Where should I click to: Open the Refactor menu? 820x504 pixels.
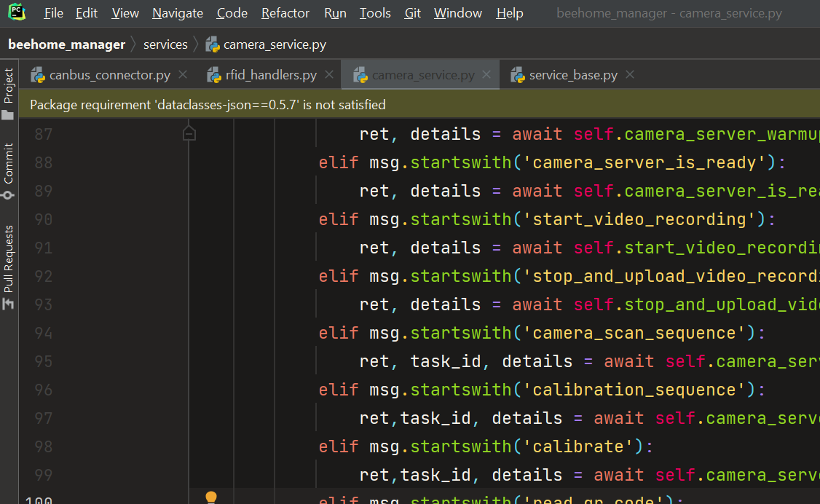click(285, 13)
